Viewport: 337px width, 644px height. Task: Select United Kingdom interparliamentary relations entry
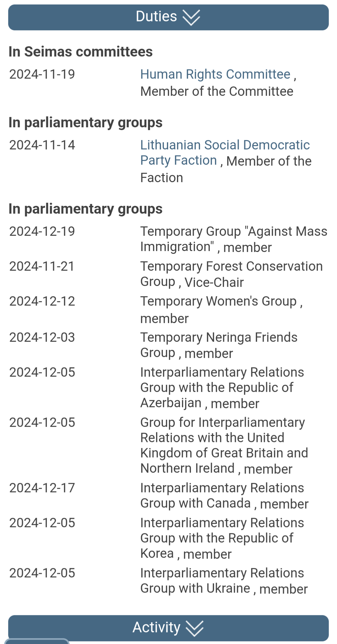[x=224, y=445]
